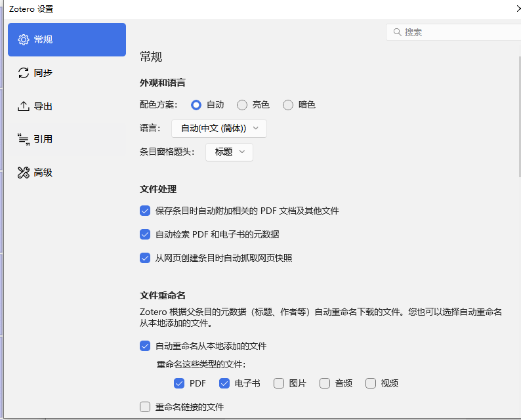521x420 pixels.
Task: Click the vertical scrollbar of settings pane
Action: tap(519, 116)
